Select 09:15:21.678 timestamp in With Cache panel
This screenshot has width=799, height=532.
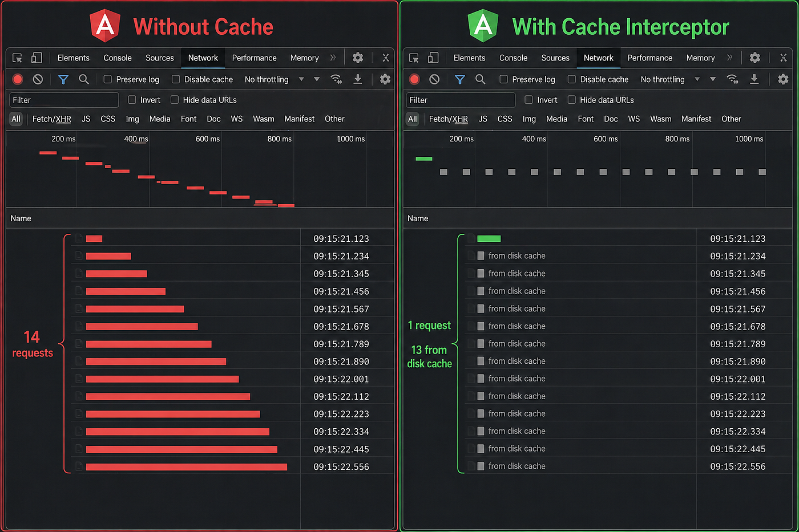[738, 326]
